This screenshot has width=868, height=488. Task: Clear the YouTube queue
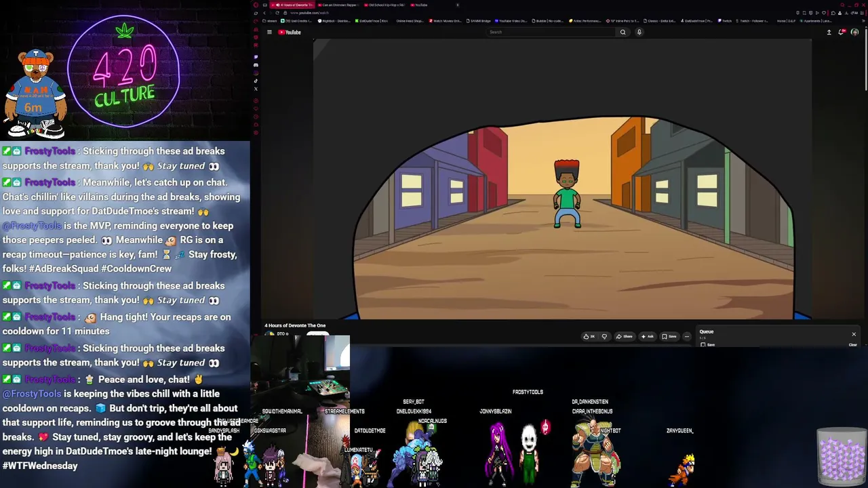[853, 345]
